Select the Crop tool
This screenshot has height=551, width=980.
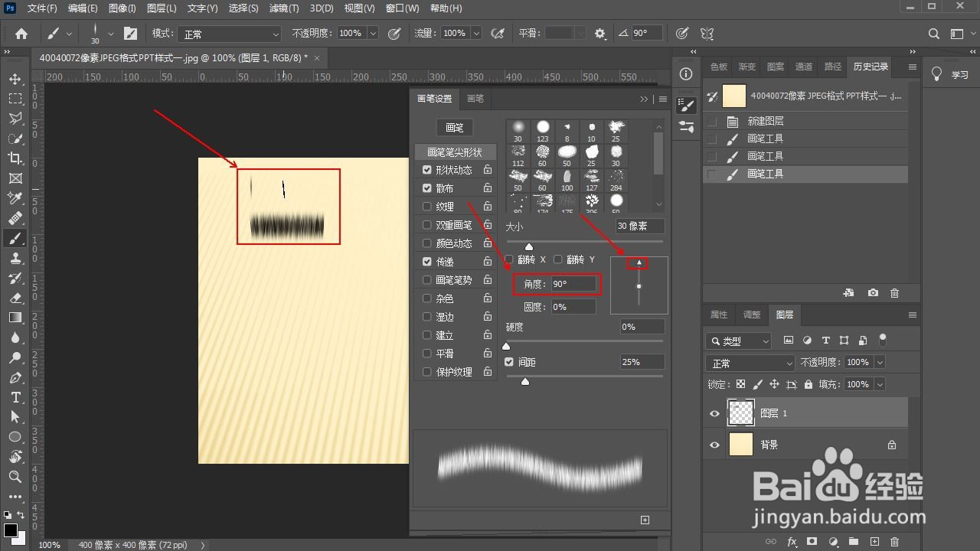[15, 158]
